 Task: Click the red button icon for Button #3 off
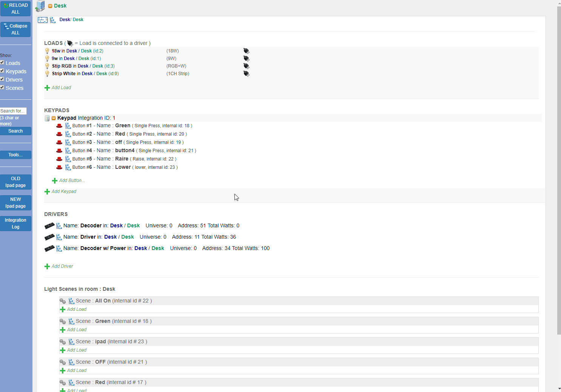tap(59, 142)
